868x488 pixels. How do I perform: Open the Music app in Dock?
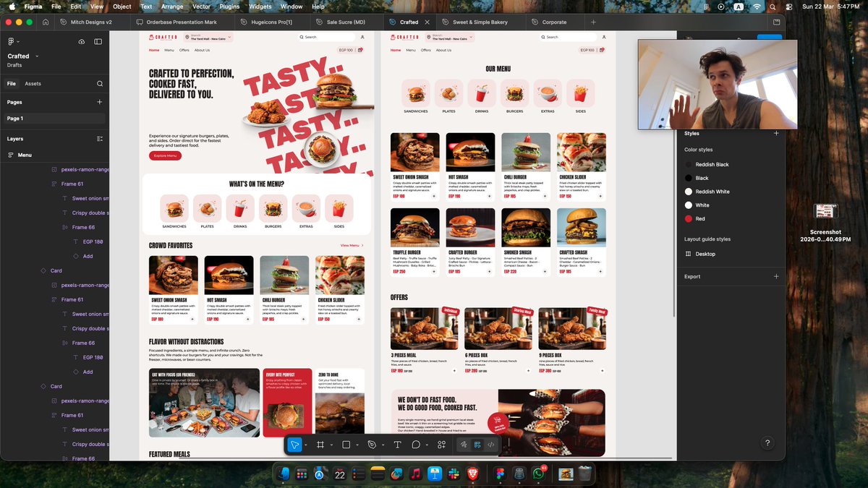point(416,474)
